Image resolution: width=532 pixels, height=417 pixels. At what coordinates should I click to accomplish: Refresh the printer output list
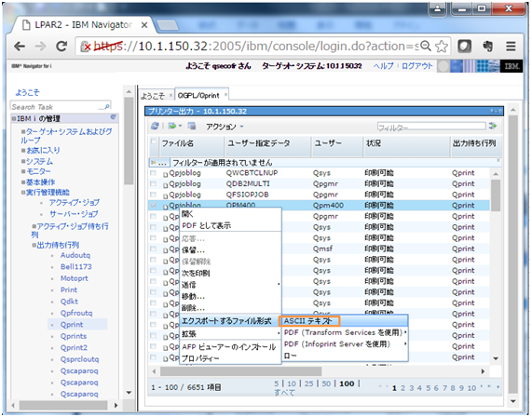(155, 126)
